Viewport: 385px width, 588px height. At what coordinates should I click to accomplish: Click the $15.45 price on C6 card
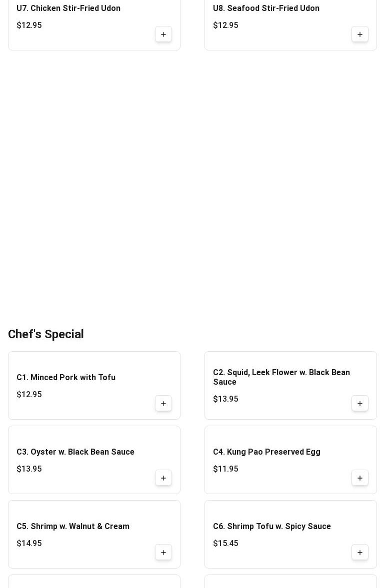pyautogui.click(x=225, y=543)
